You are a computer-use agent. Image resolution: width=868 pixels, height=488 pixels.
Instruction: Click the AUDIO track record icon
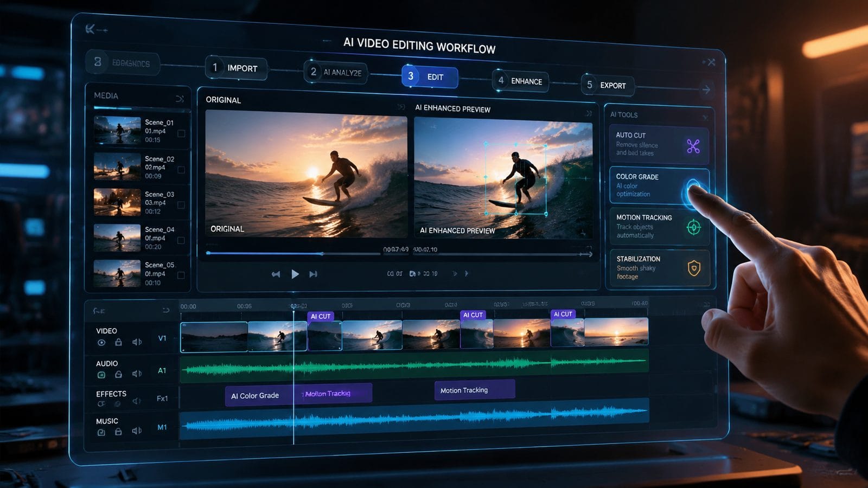click(101, 375)
